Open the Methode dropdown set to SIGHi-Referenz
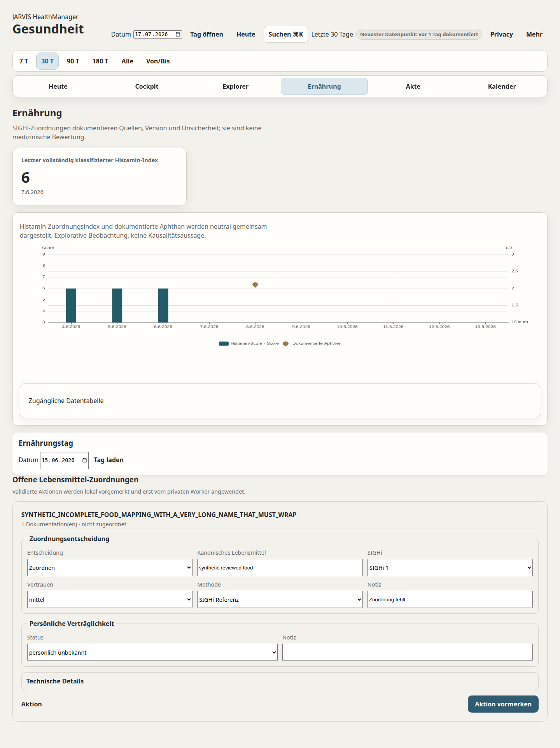560x748 pixels. coord(280,599)
